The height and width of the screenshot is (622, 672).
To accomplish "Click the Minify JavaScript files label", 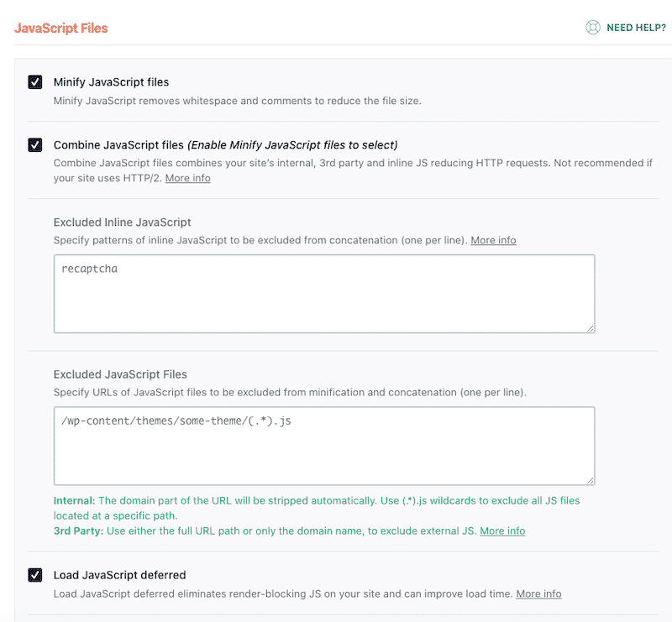I will (x=111, y=81).
